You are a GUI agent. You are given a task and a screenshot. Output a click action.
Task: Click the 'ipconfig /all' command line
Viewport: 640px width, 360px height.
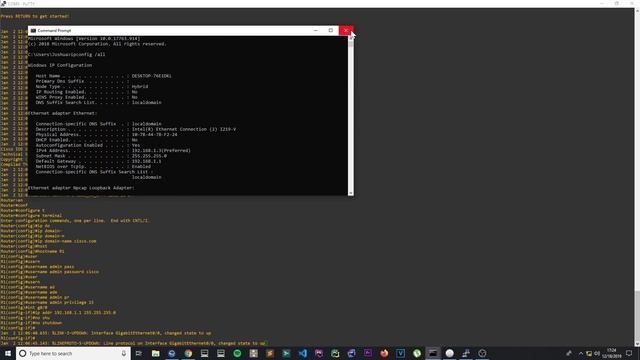pyautogui.click(x=67, y=54)
